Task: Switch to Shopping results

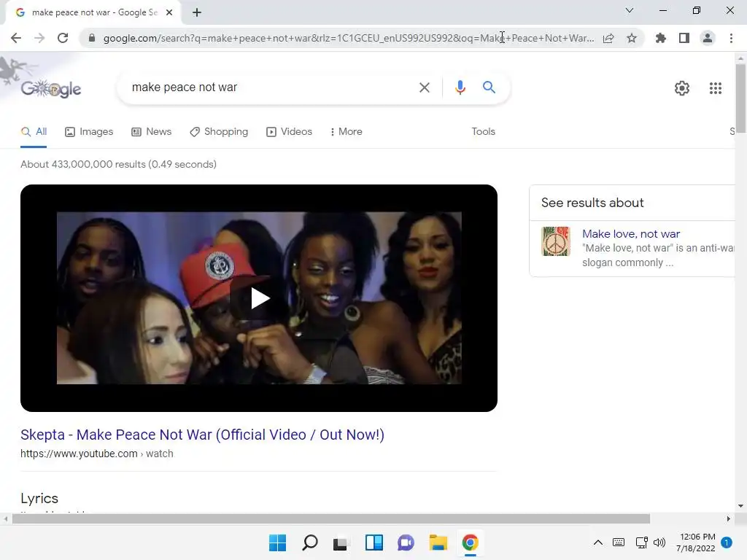Action: (x=219, y=132)
